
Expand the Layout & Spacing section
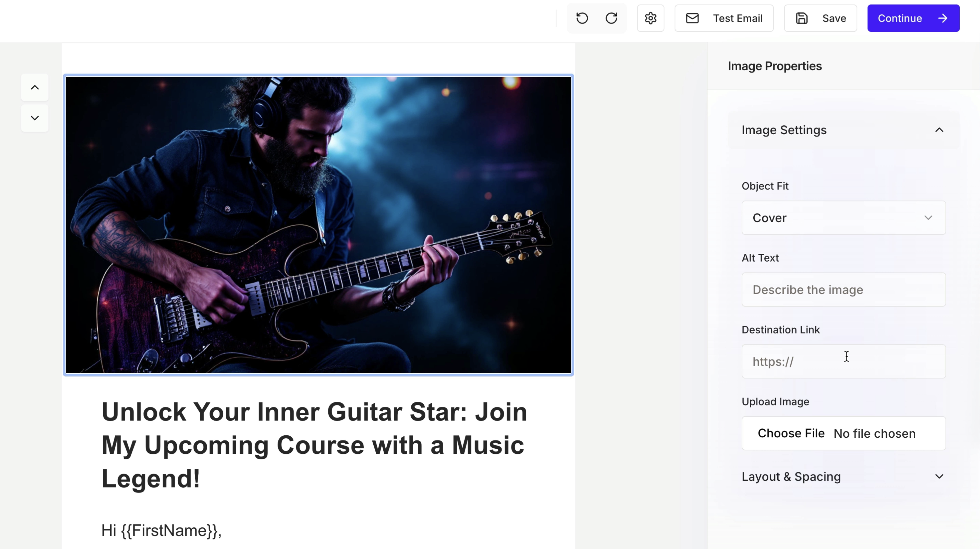point(843,477)
